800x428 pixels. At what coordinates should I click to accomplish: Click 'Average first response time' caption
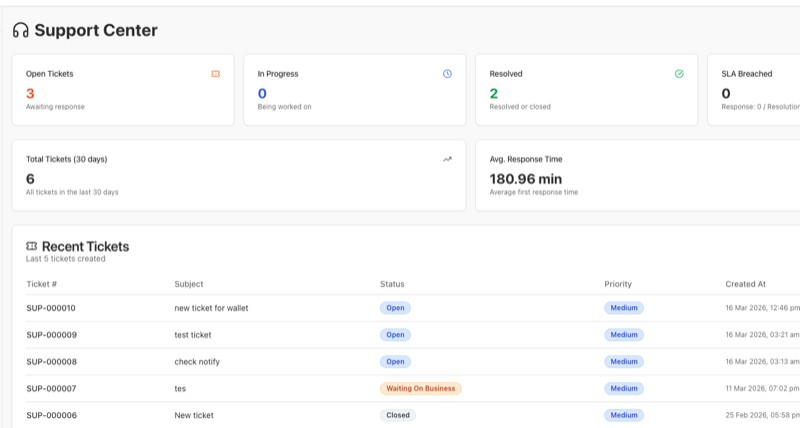point(534,192)
